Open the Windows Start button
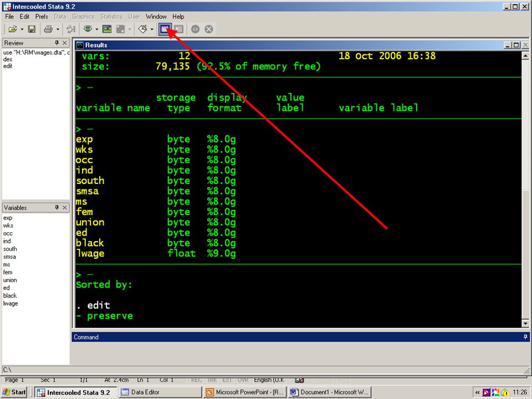The height and width of the screenshot is (399, 532). (14, 392)
